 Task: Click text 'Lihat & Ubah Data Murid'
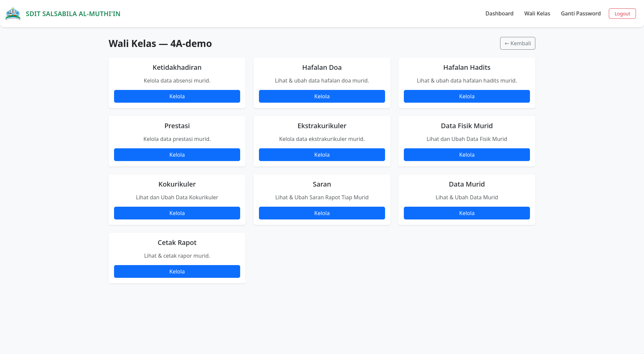467,197
